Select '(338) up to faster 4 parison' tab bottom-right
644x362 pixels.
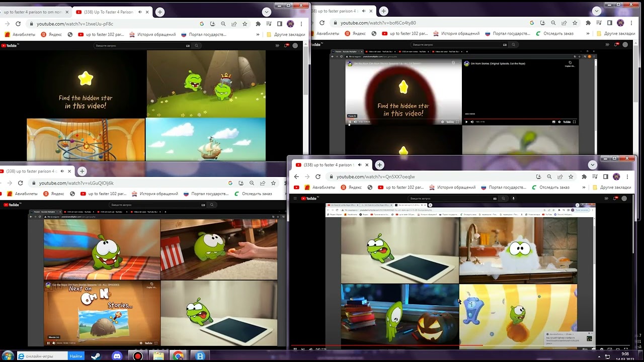332,165
